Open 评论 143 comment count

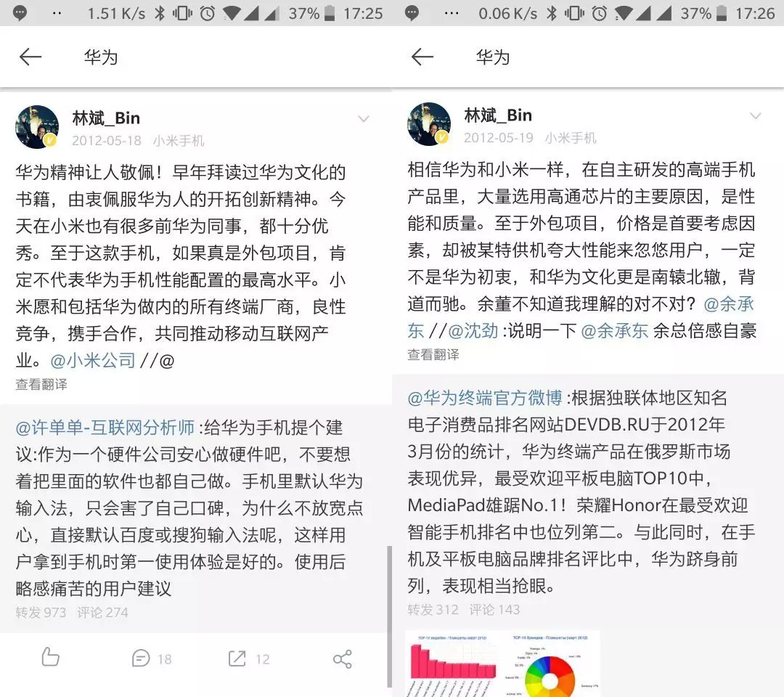click(494, 610)
